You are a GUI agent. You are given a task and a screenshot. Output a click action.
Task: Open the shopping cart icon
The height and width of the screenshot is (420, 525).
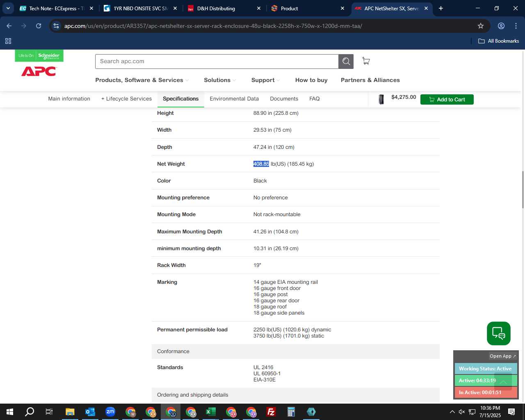click(366, 61)
